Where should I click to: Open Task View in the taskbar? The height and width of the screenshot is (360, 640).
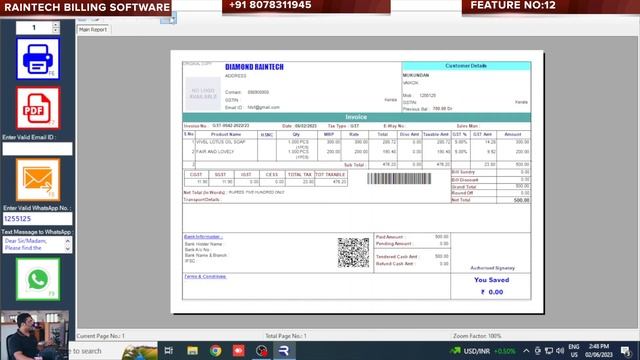pyautogui.click(x=169, y=351)
